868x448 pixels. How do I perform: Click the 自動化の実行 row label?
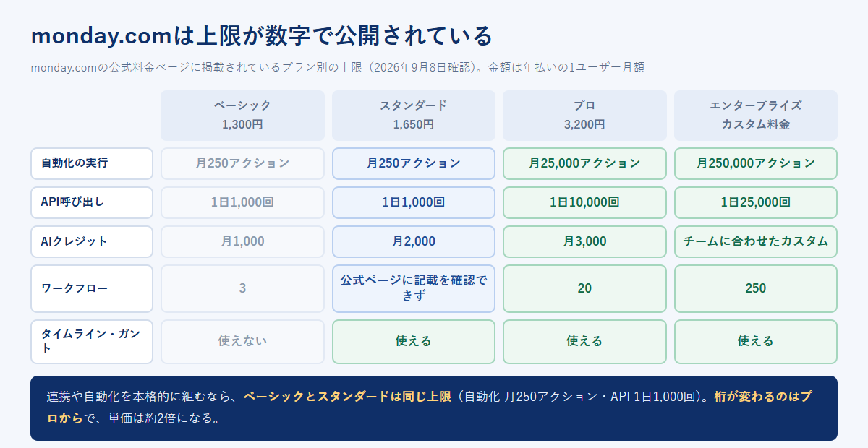point(92,163)
